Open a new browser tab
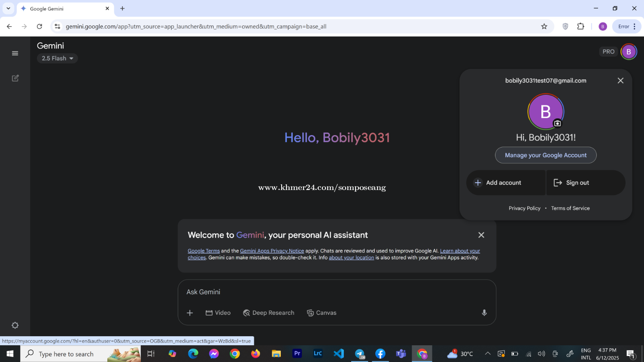This screenshot has height=362, width=644. (122, 9)
